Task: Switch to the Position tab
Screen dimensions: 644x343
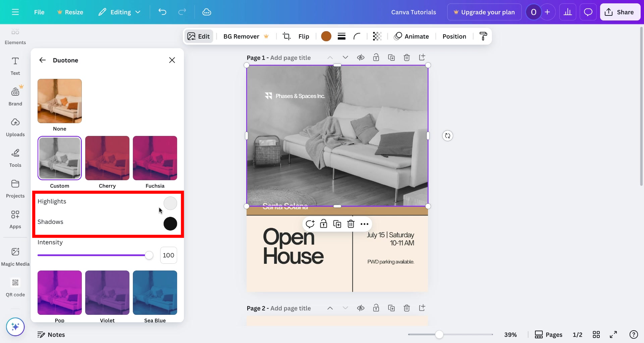Action: pyautogui.click(x=454, y=36)
